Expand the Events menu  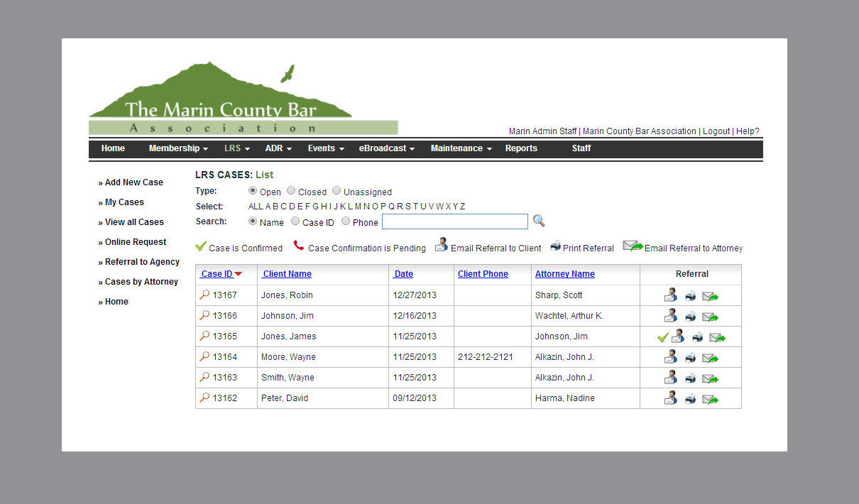tap(326, 148)
